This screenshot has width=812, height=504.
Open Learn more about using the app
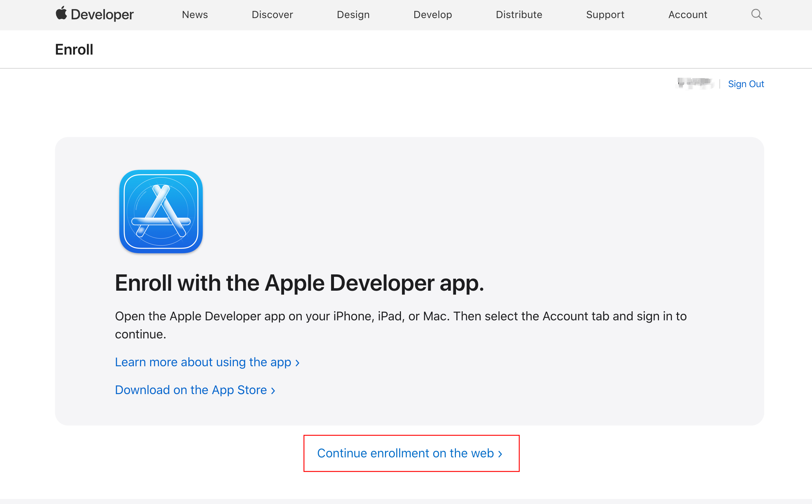[x=207, y=362]
